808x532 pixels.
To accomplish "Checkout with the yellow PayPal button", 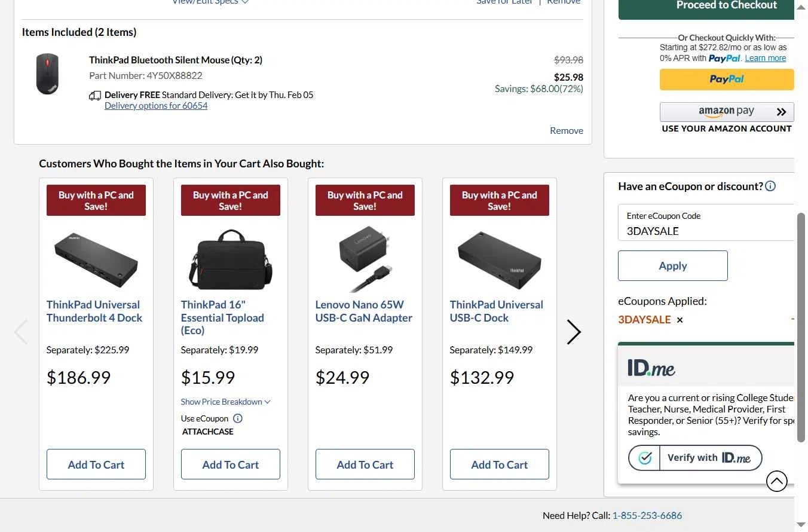I will (x=727, y=80).
